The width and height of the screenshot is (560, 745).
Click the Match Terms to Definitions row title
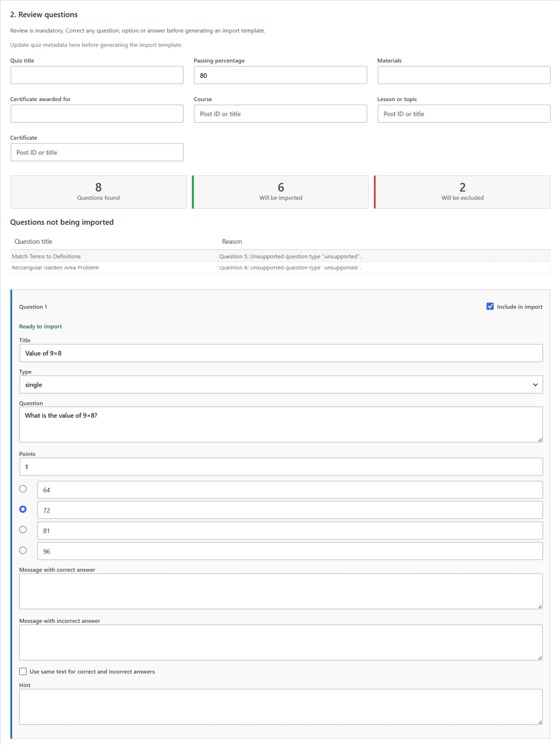point(46,256)
